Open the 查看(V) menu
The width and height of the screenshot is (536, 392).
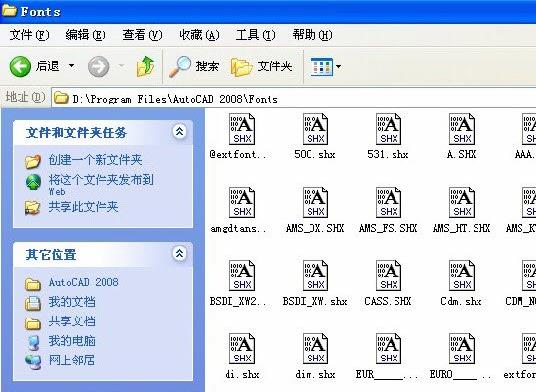point(142,35)
